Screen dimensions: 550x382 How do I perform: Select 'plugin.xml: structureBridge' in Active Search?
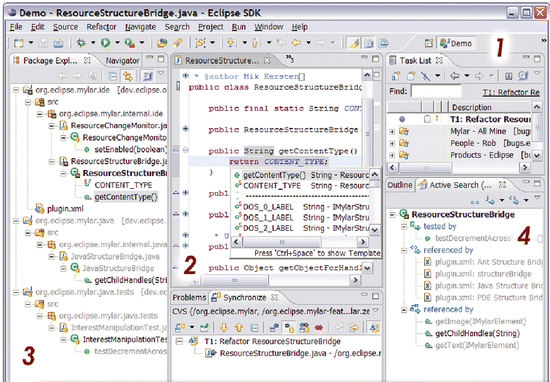pos(483,274)
